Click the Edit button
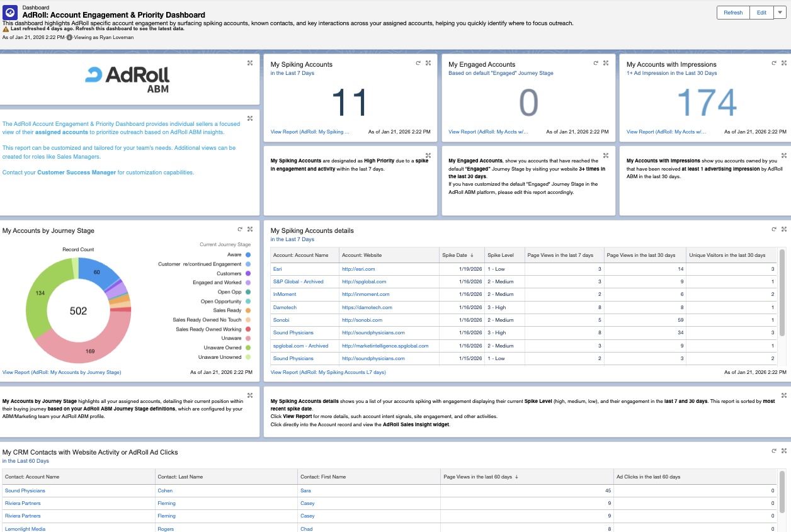The image size is (791, 532). (761, 13)
